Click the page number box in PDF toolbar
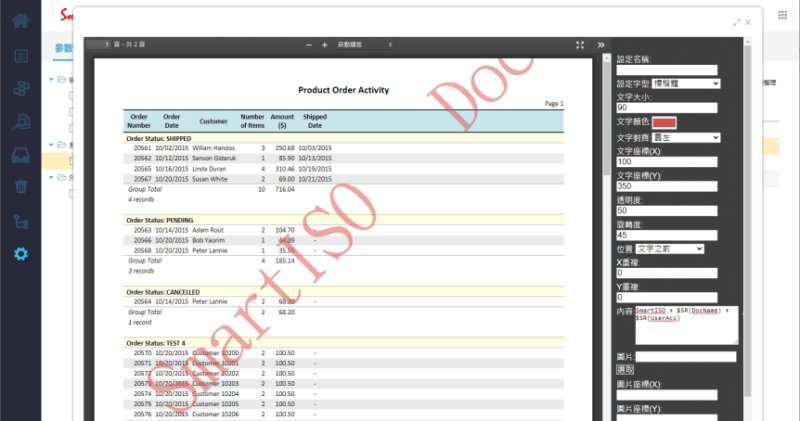This screenshot has width=800, height=421. [x=99, y=45]
